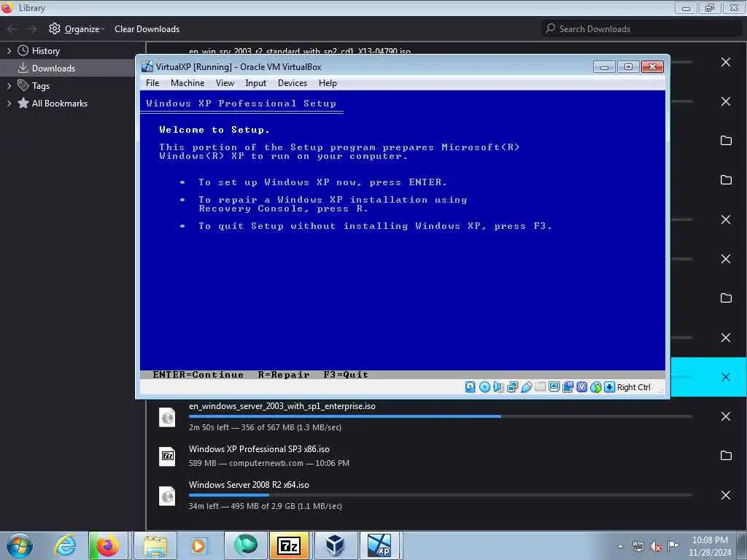Click the Windows Media Player taskbar icon
747x560 pixels.
coord(198,545)
